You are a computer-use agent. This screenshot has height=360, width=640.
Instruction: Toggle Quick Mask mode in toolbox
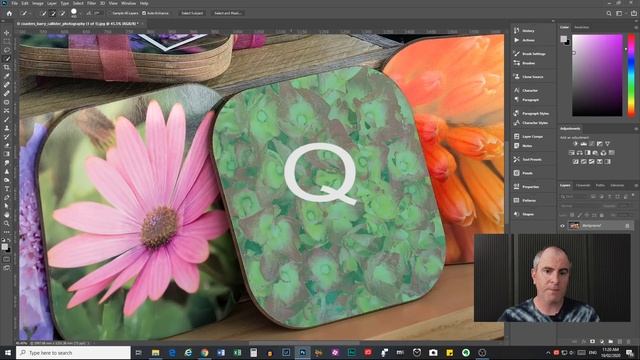coord(7,259)
